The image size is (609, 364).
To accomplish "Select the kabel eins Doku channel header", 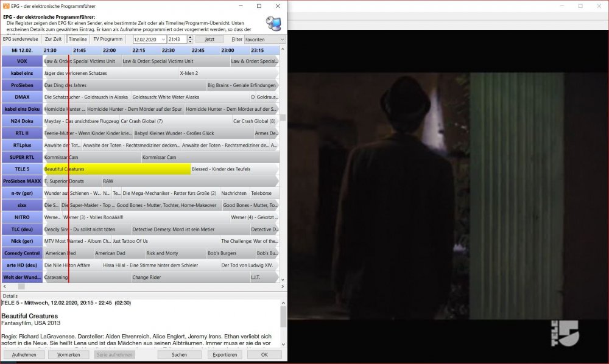I will [22, 109].
